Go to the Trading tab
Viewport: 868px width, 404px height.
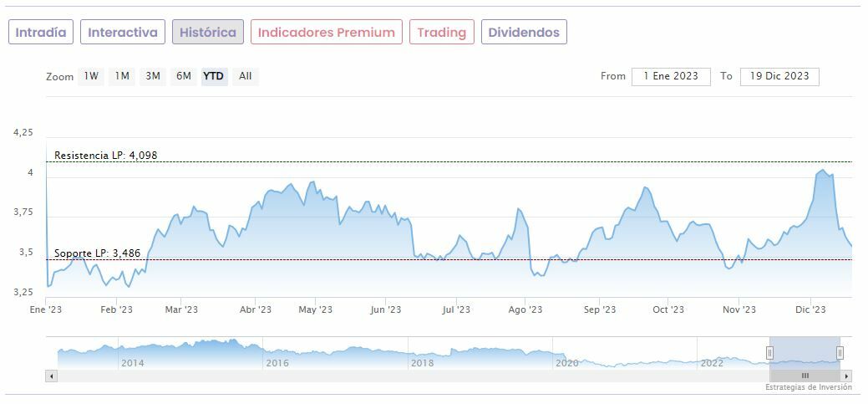(441, 33)
